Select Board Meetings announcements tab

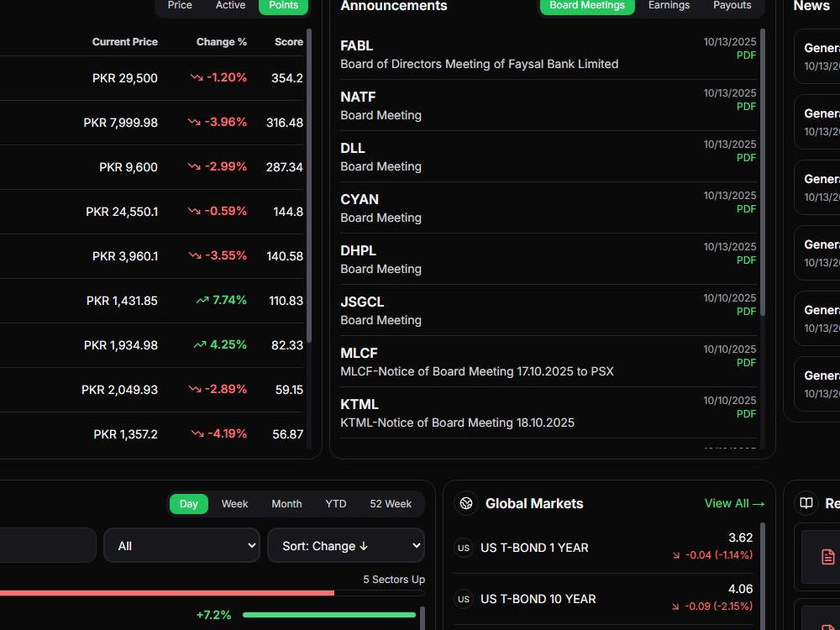587,5
